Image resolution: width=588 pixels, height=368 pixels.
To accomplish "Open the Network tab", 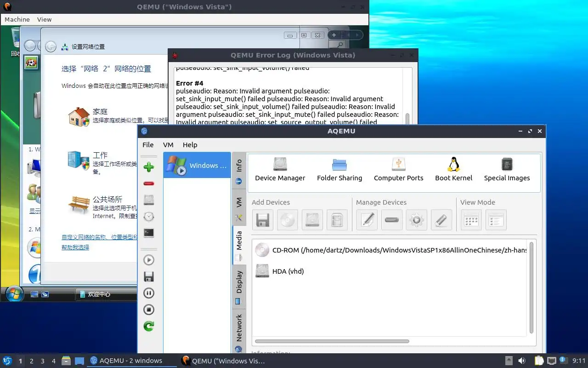I will coord(239,332).
